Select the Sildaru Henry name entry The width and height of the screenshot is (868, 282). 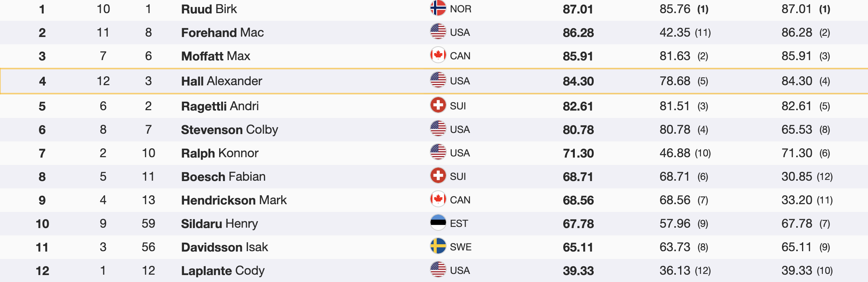point(219,223)
